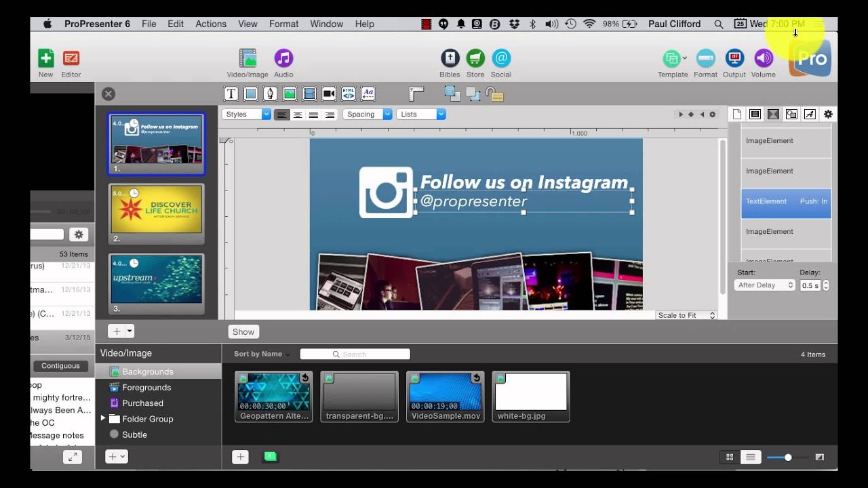Open the Format menu
This screenshot has height=488, width=868.
coord(283,24)
